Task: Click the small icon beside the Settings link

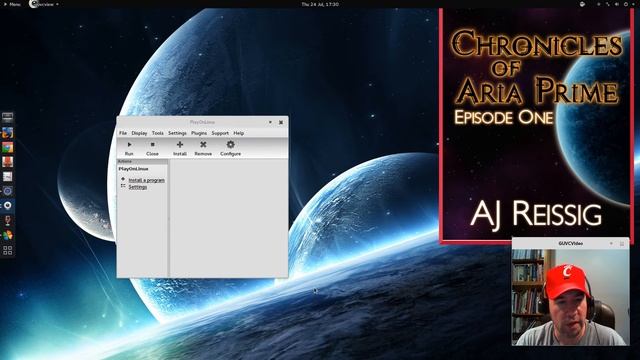Action: tap(123, 186)
